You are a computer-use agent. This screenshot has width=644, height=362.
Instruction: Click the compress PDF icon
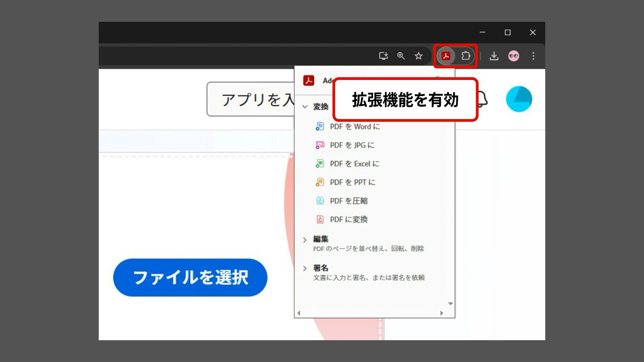(320, 201)
